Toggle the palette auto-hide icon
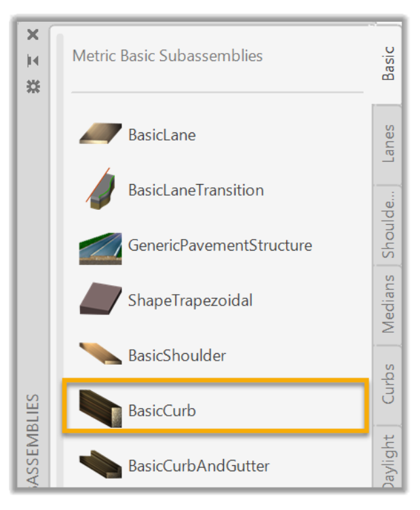 coord(32,61)
